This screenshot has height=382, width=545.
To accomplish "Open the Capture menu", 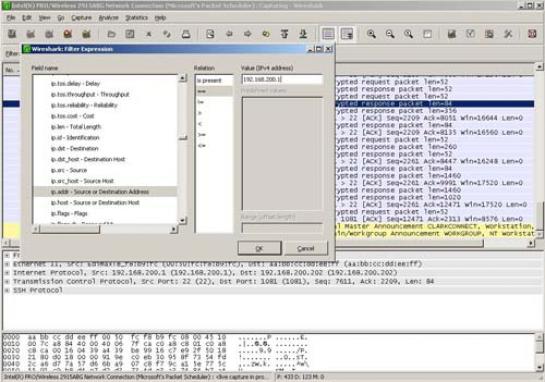I will click(x=81, y=18).
